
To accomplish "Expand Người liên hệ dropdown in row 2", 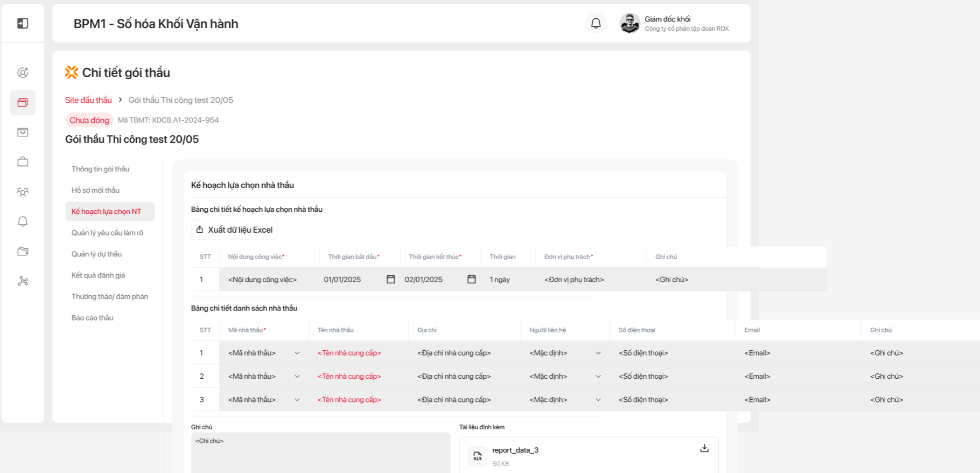I will pyautogui.click(x=598, y=377).
